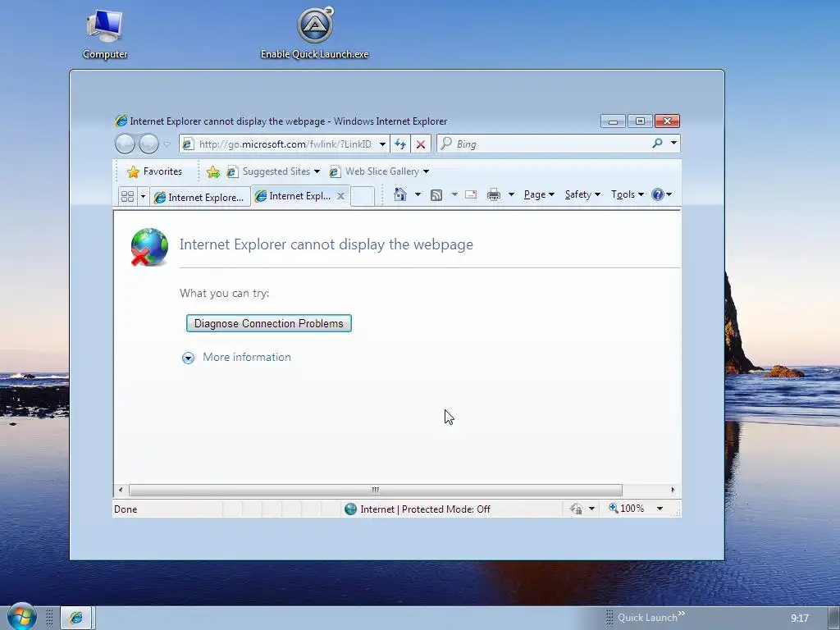The width and height of the screenshot is (840, 630).
Task: Click Diagnose Connection Problems button
Action: coord(269,323)
